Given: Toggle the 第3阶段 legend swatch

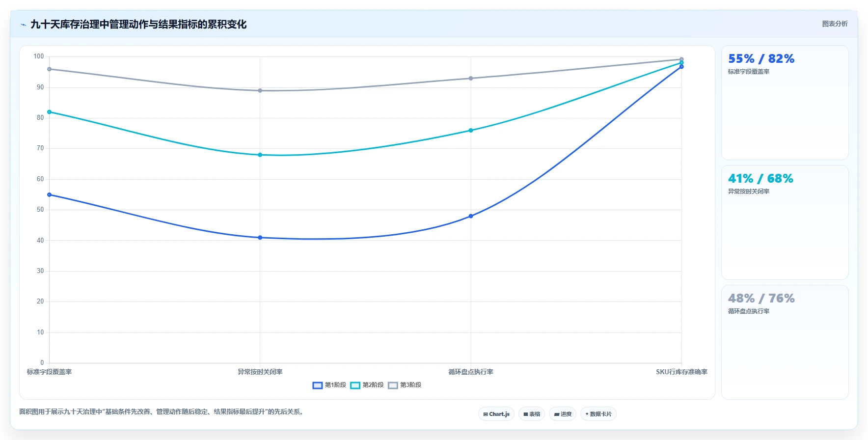Looking at the screenshot, I should [393, 385].
